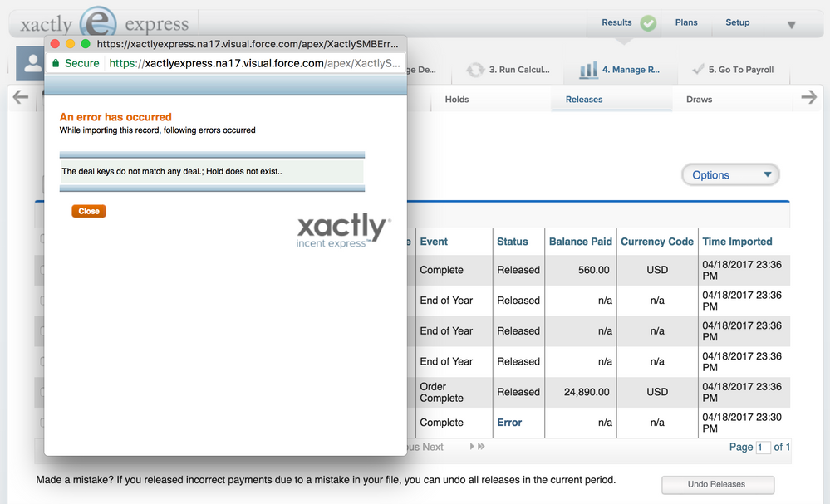Click 'An error has occurred' heading

pos(115,117)
